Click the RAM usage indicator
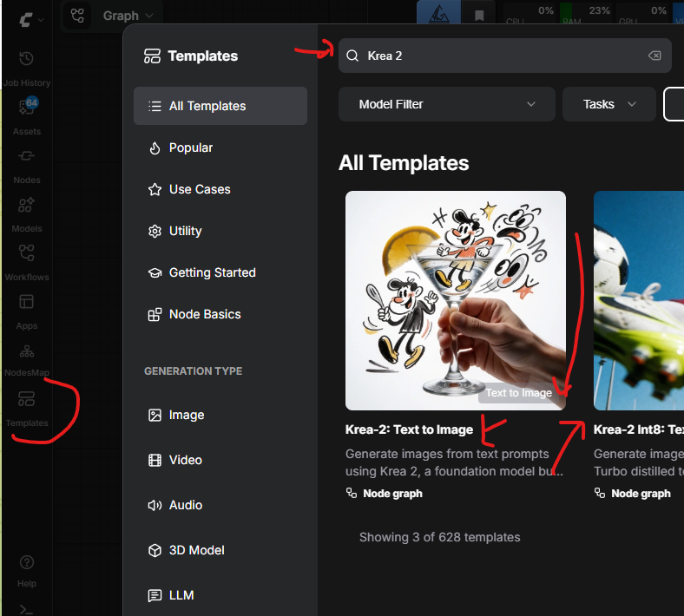684x616 pixels. pos(585,12)
